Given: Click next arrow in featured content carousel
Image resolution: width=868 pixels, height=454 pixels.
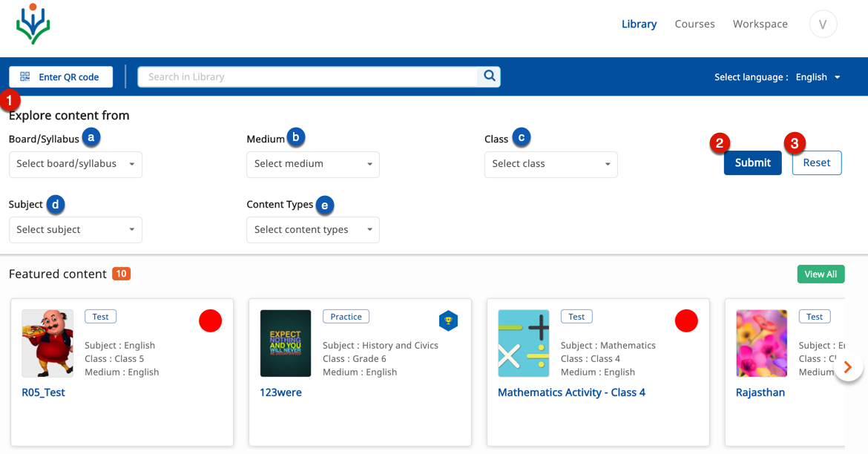Looking at the screenshot, I should click(848, 367).
